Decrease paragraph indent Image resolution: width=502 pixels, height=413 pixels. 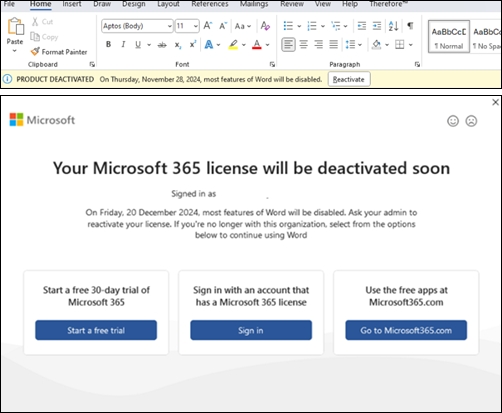362,26
